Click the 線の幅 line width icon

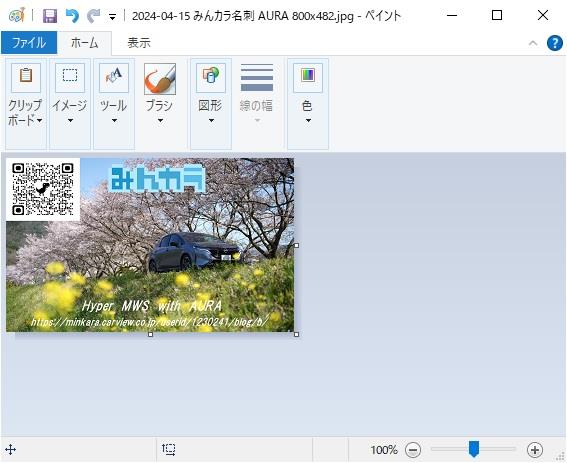click(x=257, y=77)
